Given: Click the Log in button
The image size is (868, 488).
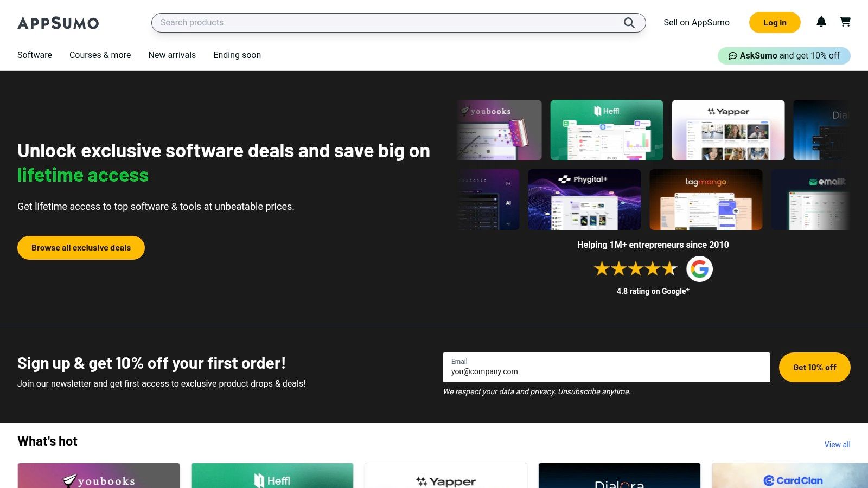Looking at the screenshot, I should coord(774,22).
